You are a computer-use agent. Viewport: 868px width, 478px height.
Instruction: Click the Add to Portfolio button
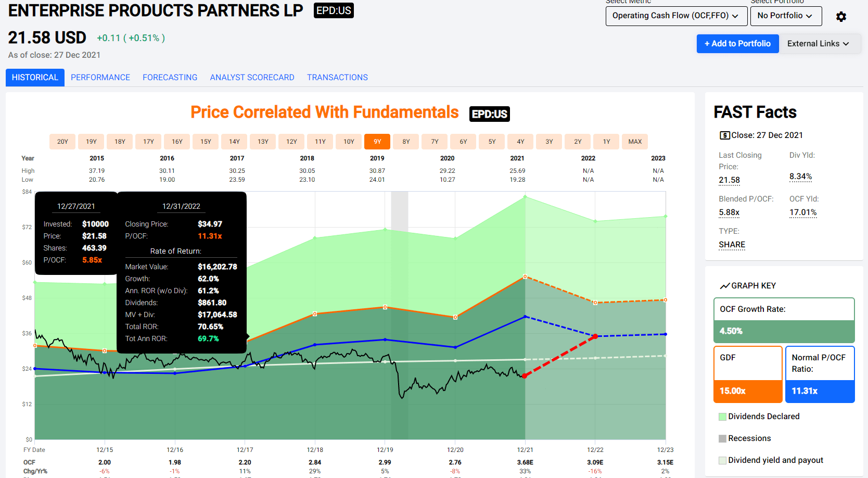[x=737, y=44]
